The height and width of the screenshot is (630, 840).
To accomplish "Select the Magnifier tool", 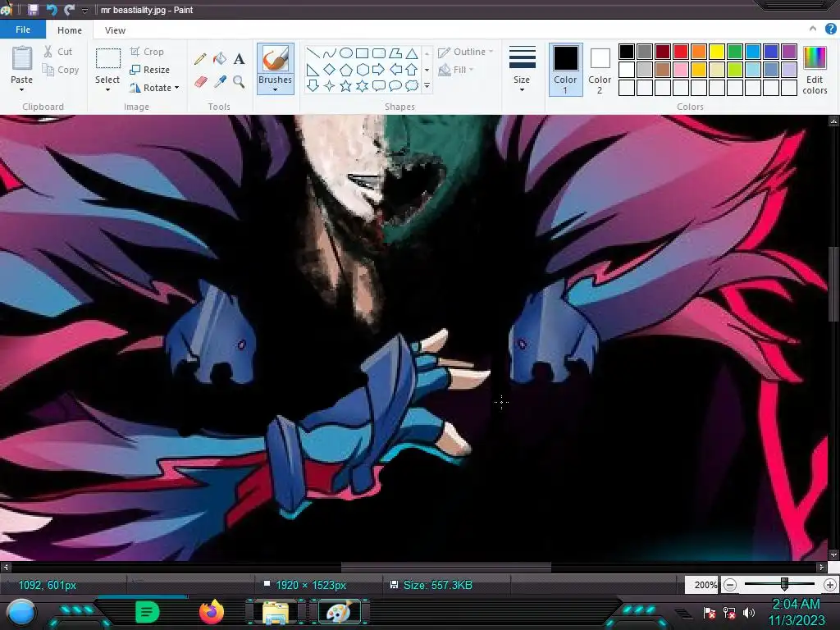I will coord(239,81).
